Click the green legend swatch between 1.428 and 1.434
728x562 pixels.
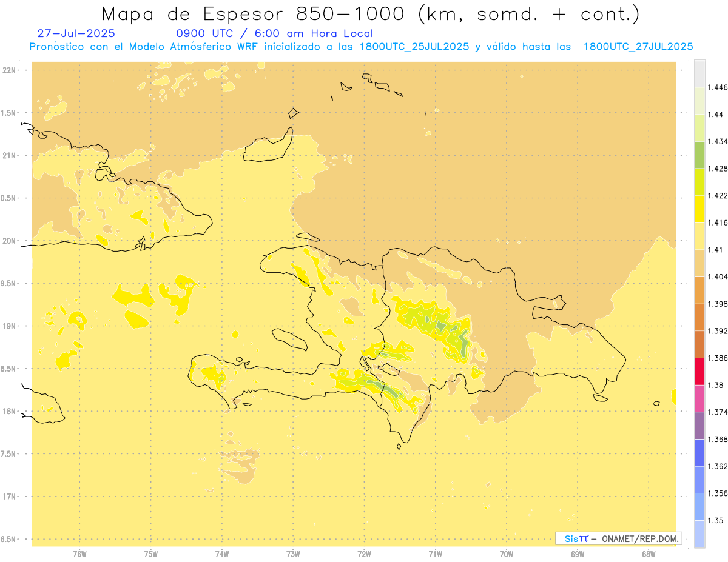point(699,155)
